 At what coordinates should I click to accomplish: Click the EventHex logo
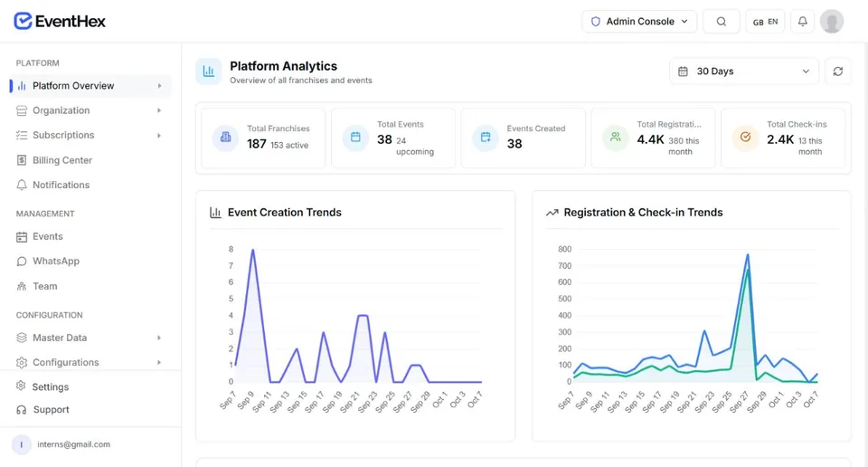60,21
